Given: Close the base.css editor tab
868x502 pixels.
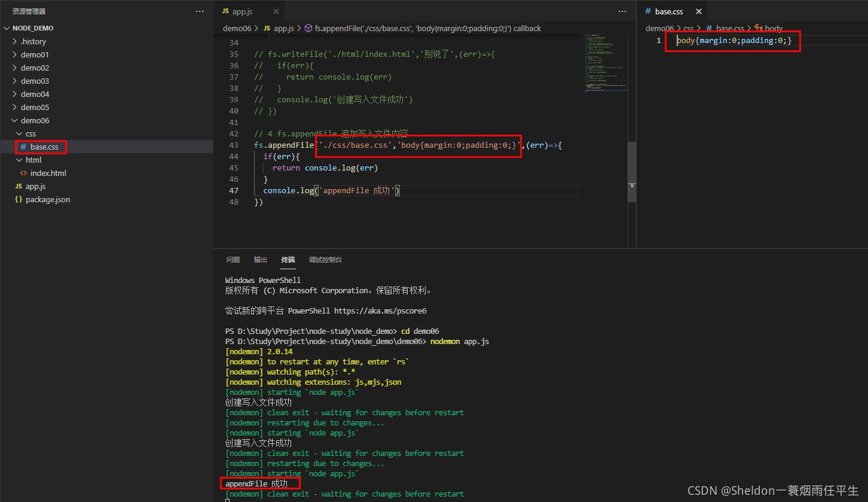Looking at the screenshot, I should (x=699, y=11).
